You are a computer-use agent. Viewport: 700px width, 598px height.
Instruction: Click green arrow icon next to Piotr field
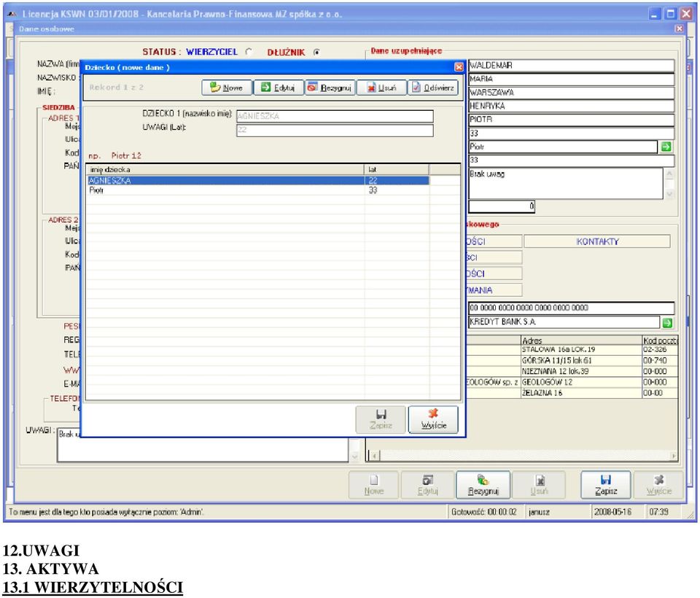coord(666,147)
